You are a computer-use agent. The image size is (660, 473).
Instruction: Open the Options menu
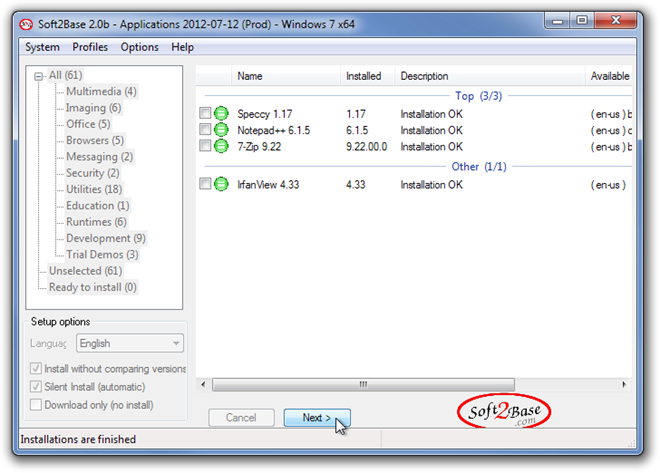pos(139,47)
